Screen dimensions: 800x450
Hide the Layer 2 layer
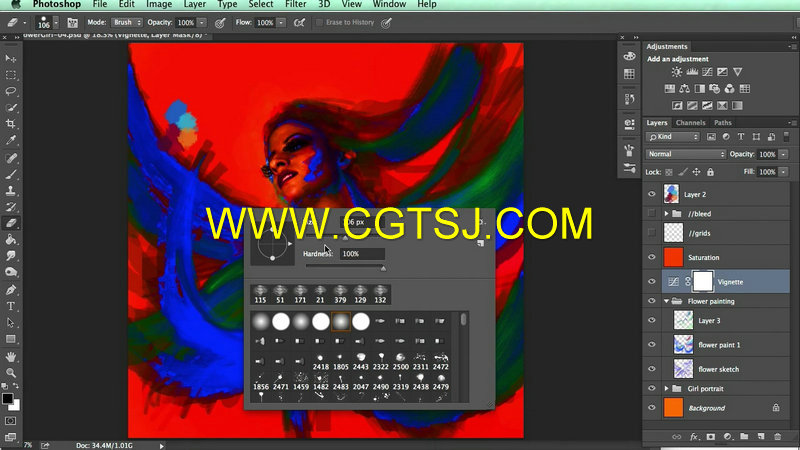652,194
